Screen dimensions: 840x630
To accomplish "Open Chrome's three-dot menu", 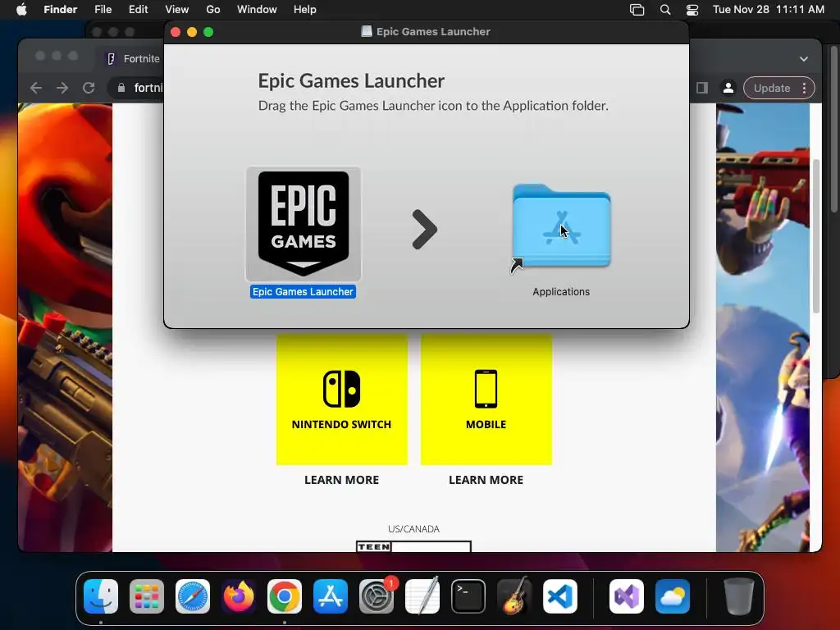I will 804,88.
